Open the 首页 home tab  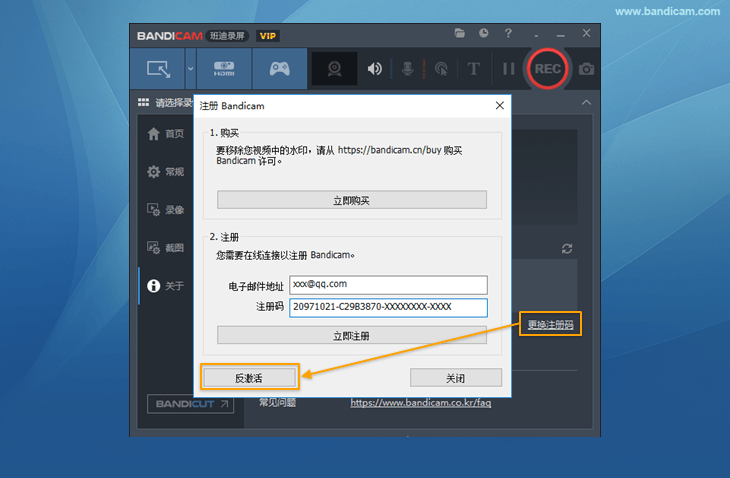[166, 134]
